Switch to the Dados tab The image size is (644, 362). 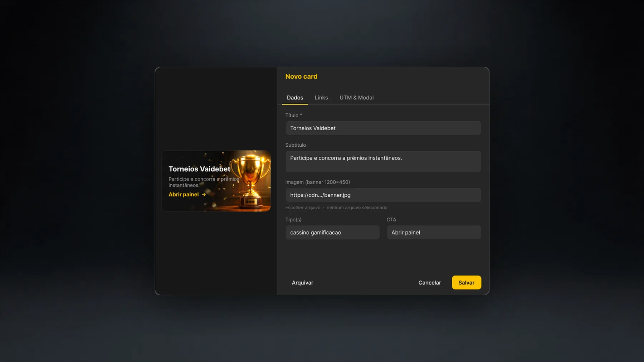coord(295,98)
